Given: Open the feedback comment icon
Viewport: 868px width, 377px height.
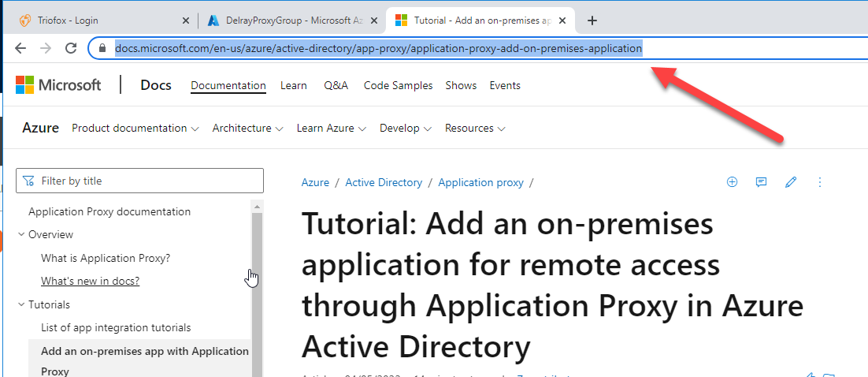Looking at the screenshot, I should 761,182.
